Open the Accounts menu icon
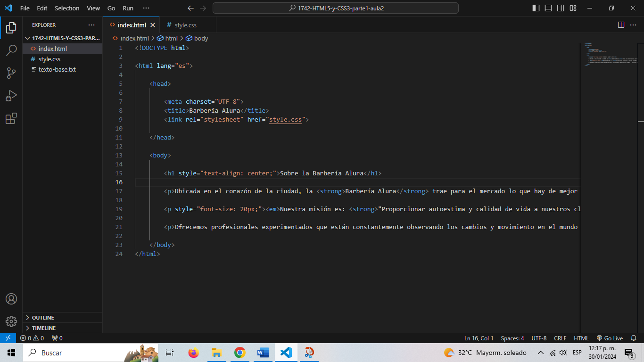 [x=11, y=299]
